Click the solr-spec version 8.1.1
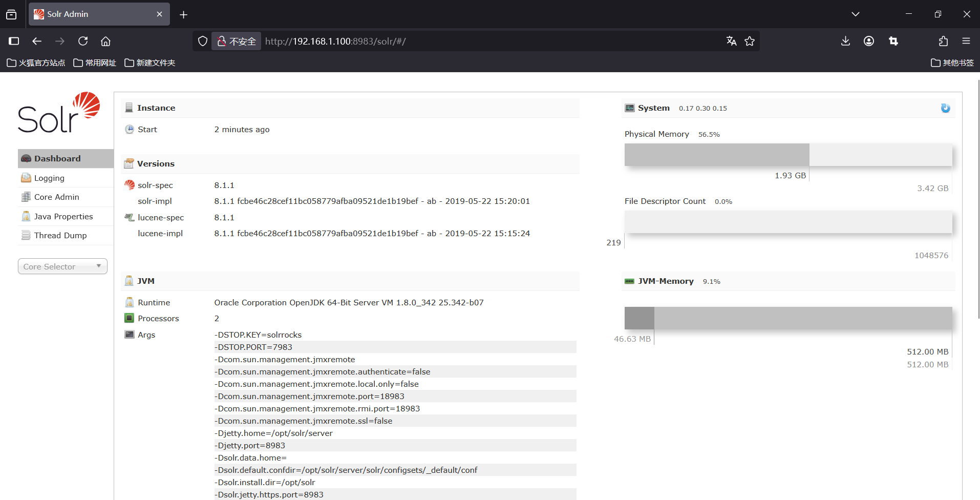The height and width of the screenshot is (500, 980). point(224,185)
